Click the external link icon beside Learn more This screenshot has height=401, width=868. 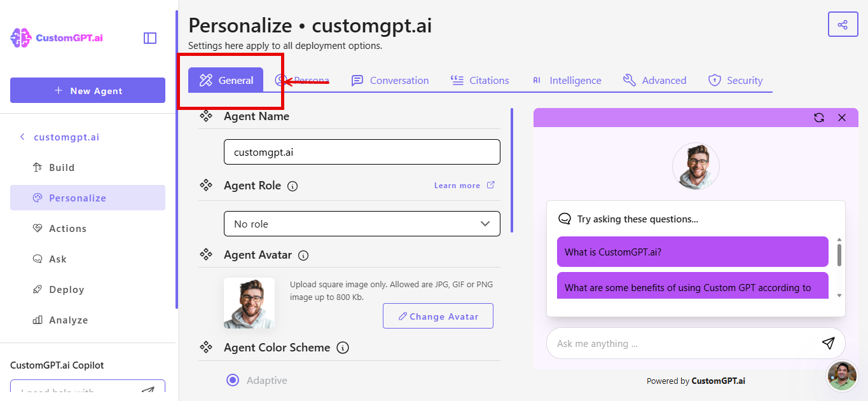[491, 185]
